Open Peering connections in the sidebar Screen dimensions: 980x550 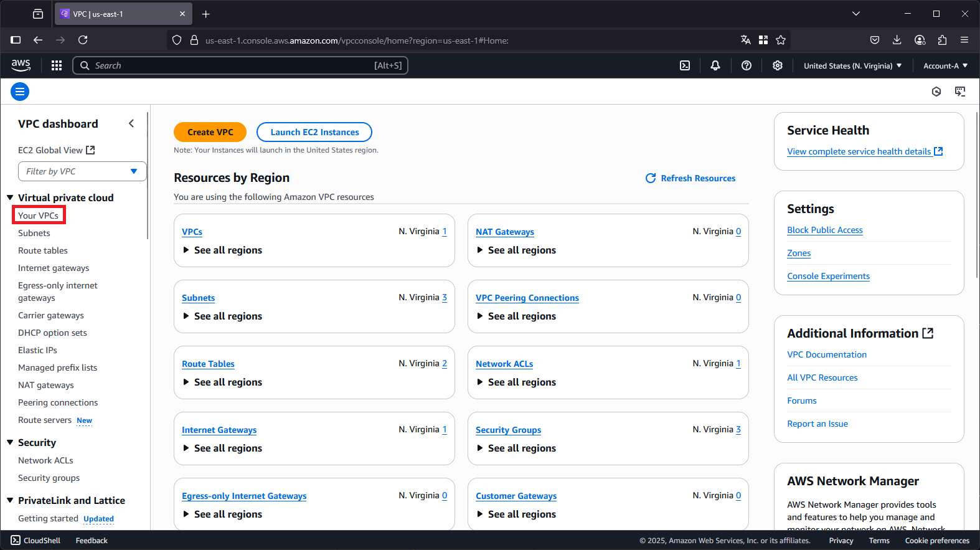click(58, 402)
